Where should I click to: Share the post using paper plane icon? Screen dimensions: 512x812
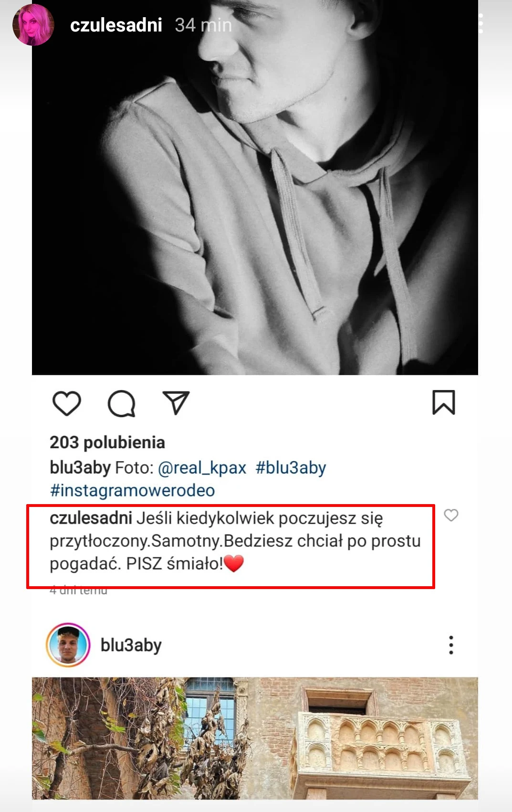(x=176, y=402)
